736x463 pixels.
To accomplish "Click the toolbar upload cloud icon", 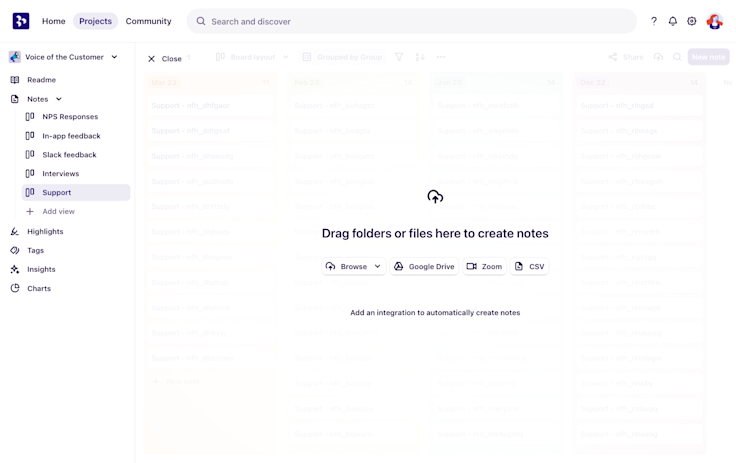I will pyautogui.click(x=659, y=57).
